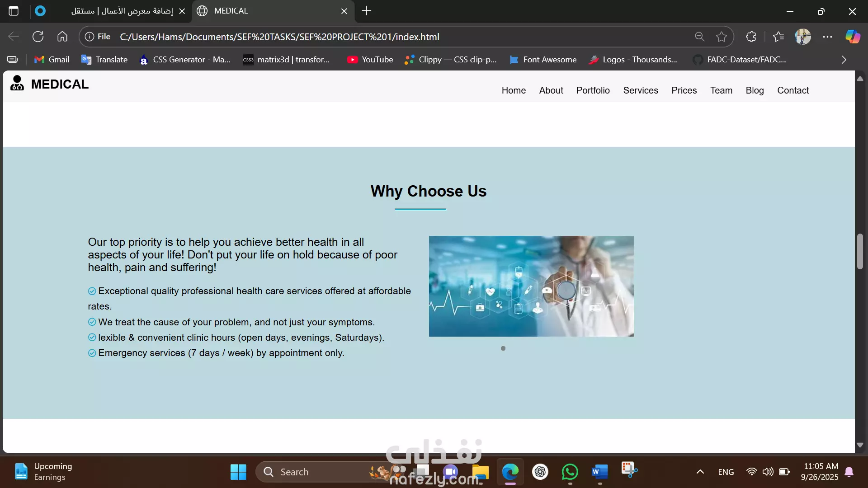Click the medical stethoscope slide image
The image size is (868, 488).
(531, 286)
